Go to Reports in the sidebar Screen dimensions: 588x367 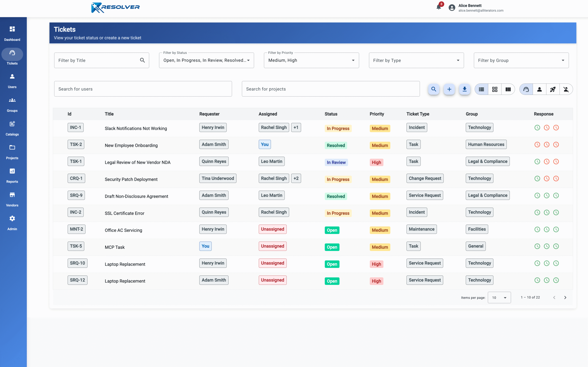pos(12,176)
